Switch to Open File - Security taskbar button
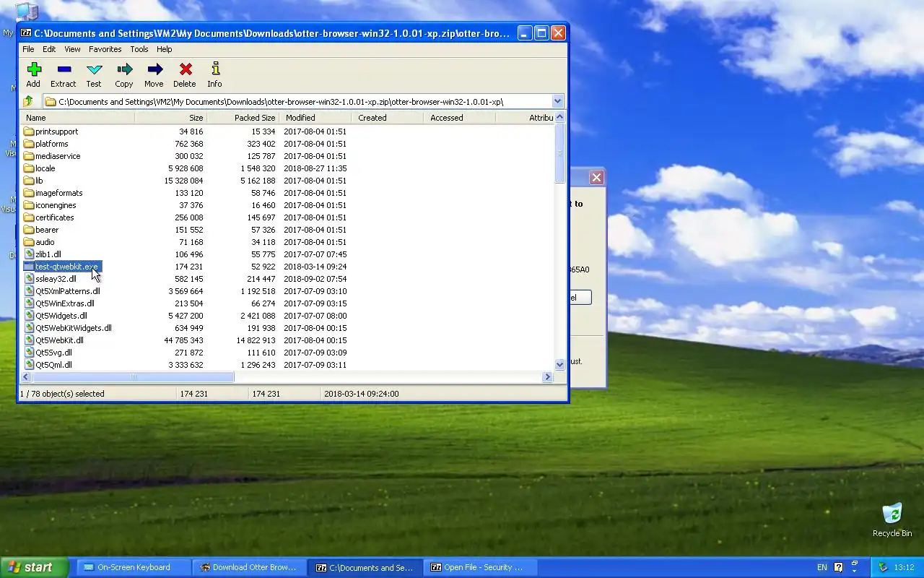This screenshot has width=924, height=578. [x=480, y=567]
